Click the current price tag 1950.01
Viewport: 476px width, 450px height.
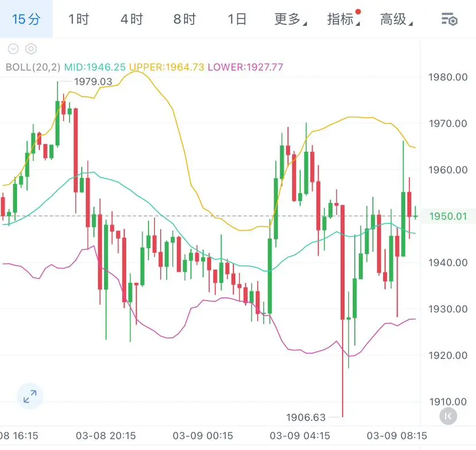click(x=448, y=216)
